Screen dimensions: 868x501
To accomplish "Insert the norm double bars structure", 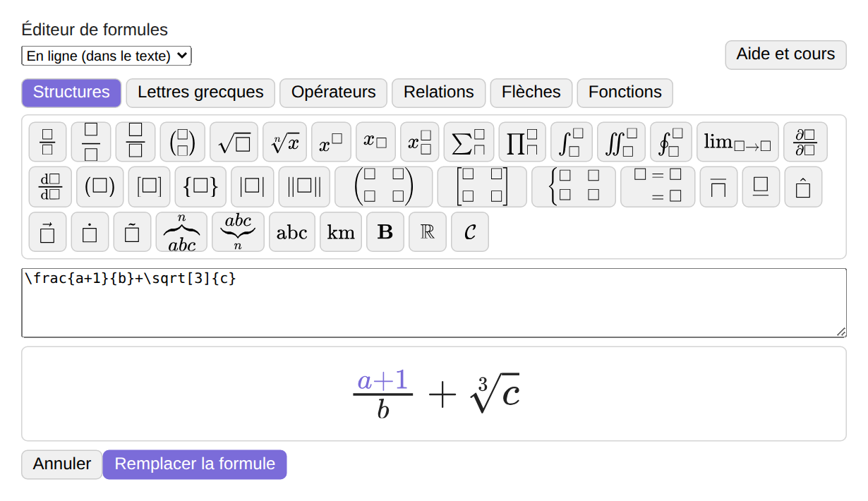I will click(305, 187).
